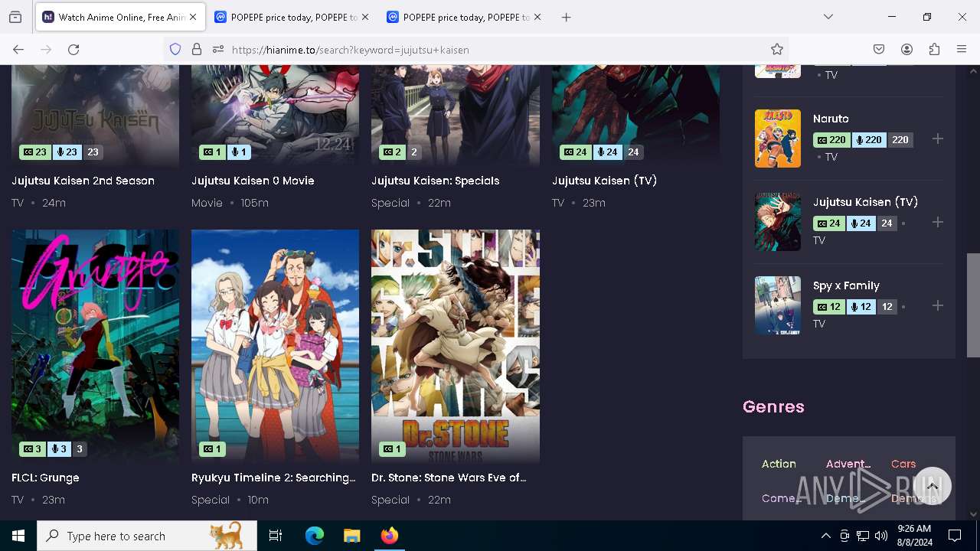Open FLCL: Grunge title link
The width and height of the screenshot is (980, 551).
[x=45, y=478]
